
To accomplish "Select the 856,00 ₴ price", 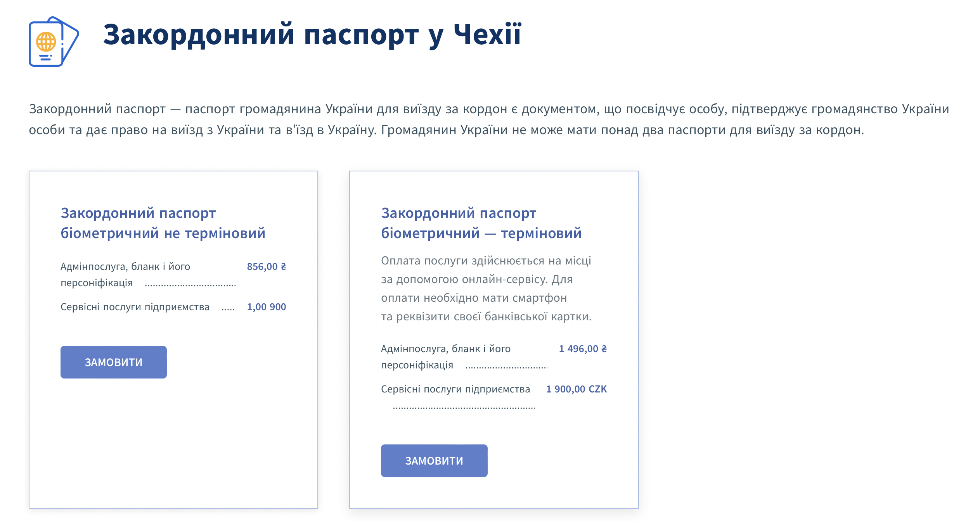I will [267, 267].
